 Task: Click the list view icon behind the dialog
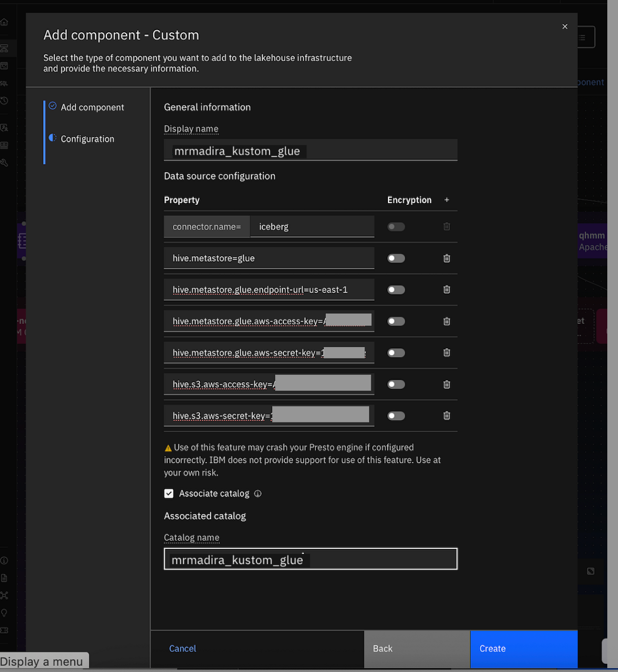(582, 37)
